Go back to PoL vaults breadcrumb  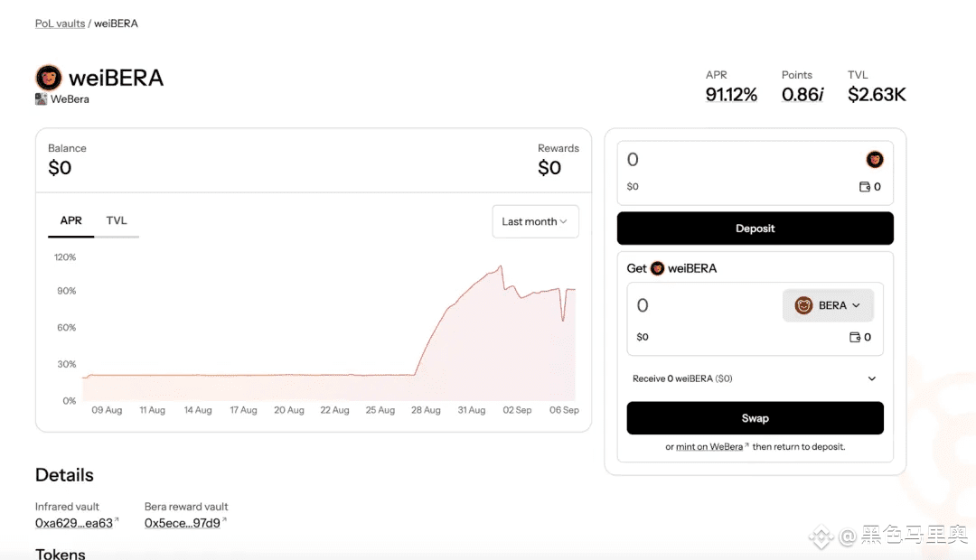coord(60,23)
